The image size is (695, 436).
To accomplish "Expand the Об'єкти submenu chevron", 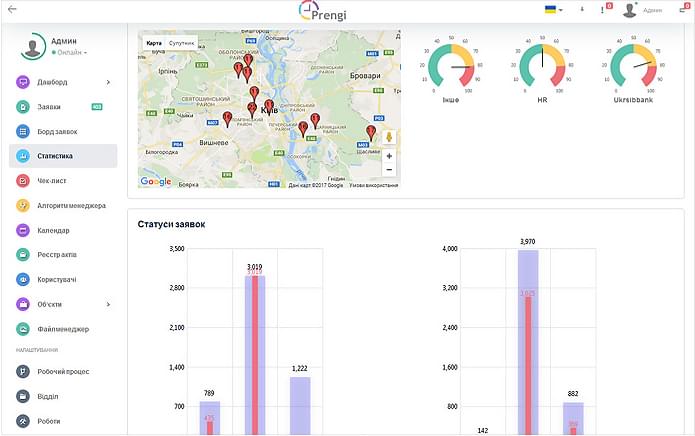I will (108, 304).
